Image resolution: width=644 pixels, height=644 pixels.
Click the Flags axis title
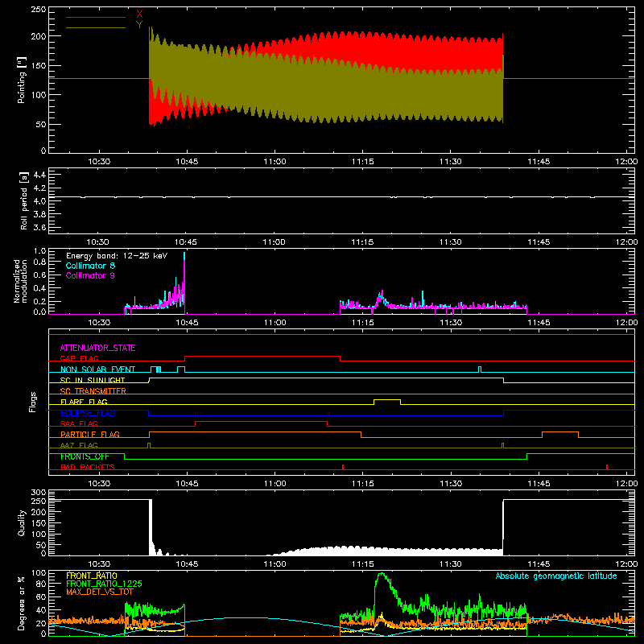[32, 402]
